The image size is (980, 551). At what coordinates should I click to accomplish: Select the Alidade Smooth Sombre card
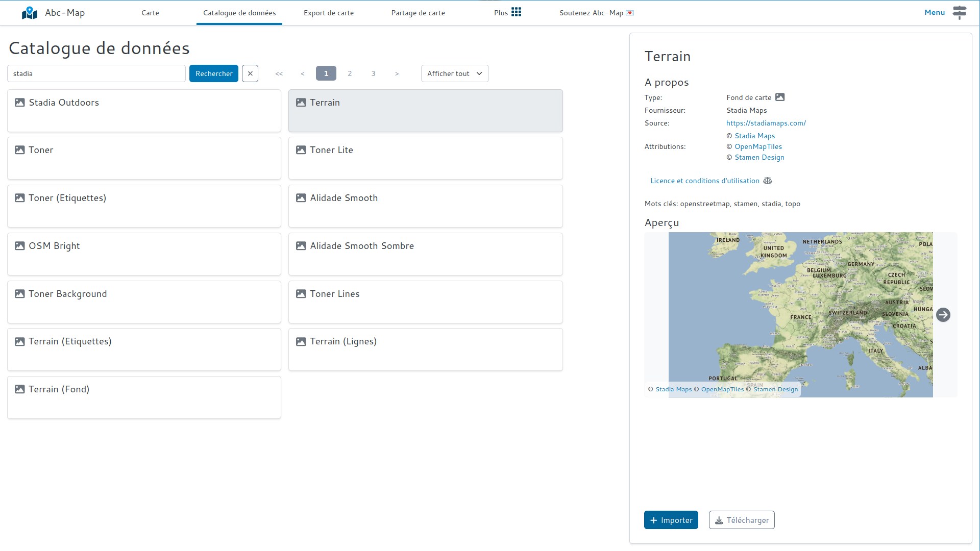(425, 254)
